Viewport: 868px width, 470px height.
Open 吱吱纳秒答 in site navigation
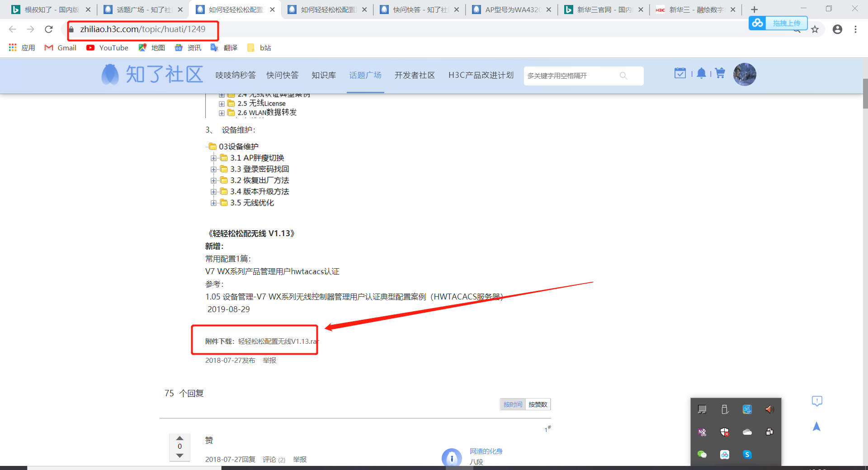(x=236, y=75)
